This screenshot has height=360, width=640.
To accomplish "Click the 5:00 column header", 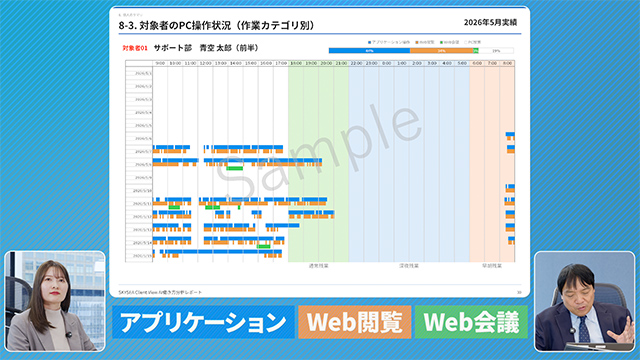I will click(462, 63).
